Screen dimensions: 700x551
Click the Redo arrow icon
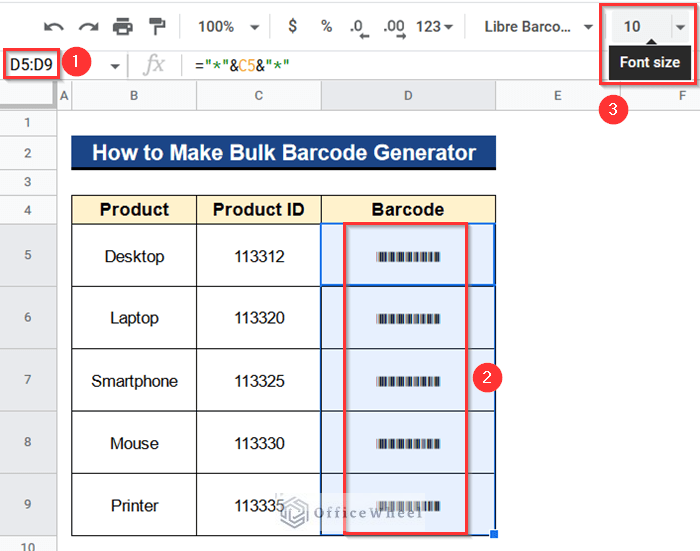point(88,27)
